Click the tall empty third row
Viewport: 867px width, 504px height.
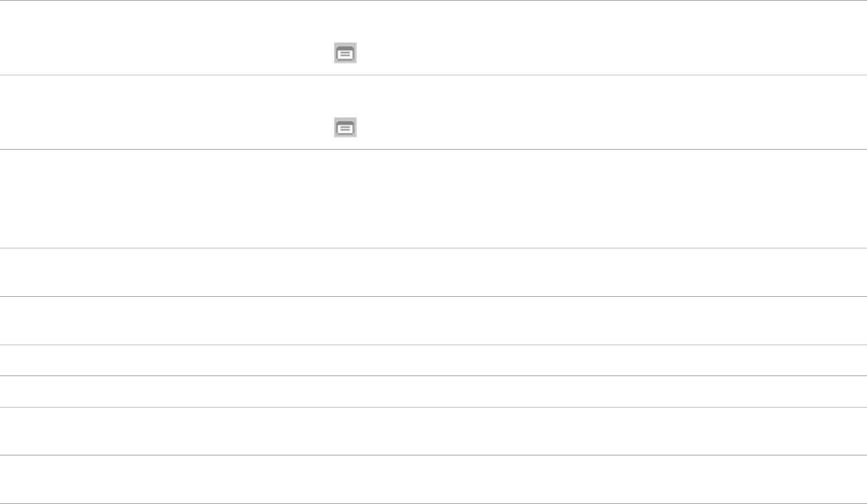point(433,198)
